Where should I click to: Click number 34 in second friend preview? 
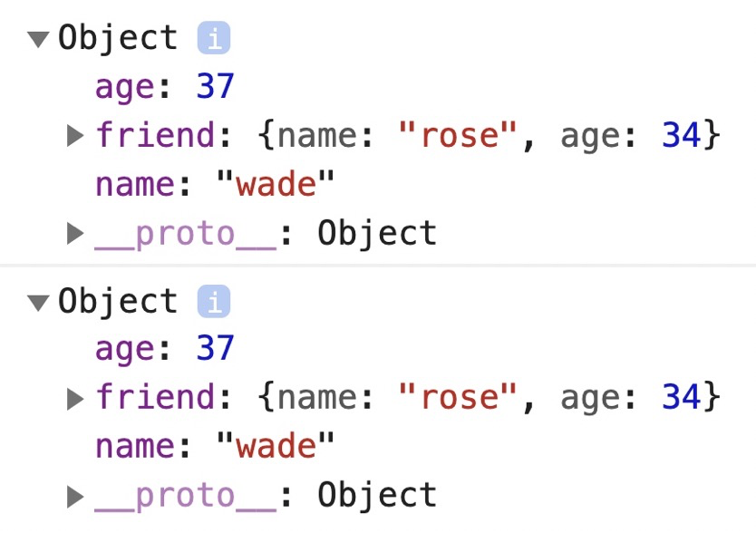pos(682,397)
